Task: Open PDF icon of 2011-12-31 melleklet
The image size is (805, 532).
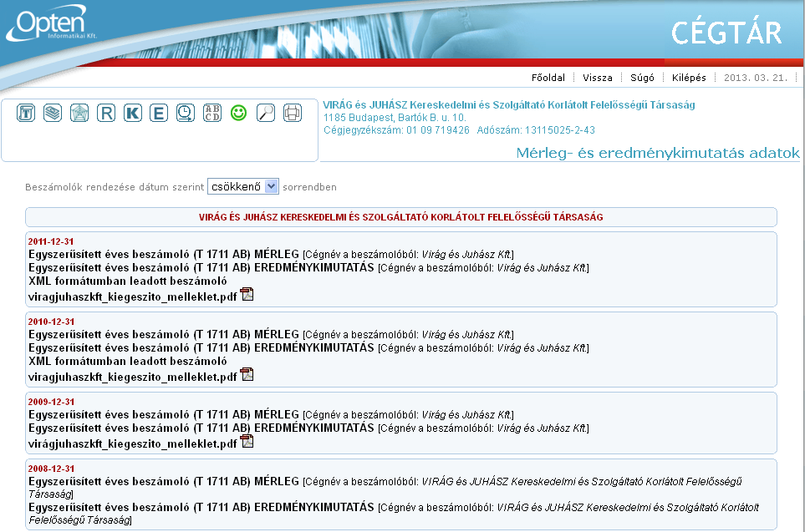Action: tap(247, 295)
